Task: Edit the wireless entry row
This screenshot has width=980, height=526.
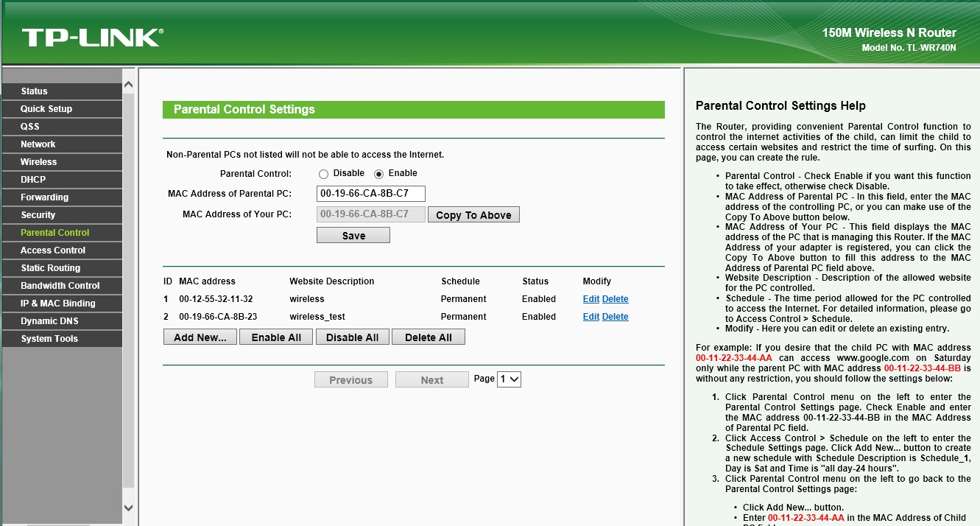Action: [x=591, y=299]
